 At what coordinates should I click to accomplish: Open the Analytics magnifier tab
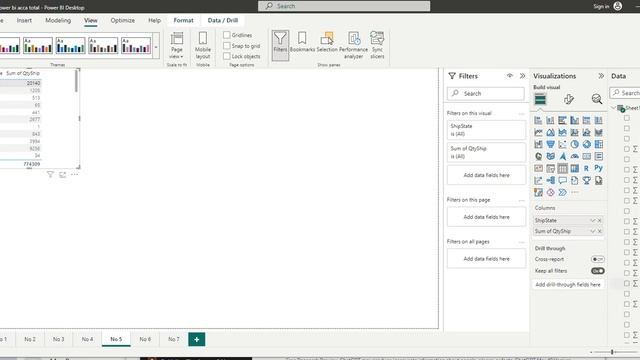[x=597, y=99]
